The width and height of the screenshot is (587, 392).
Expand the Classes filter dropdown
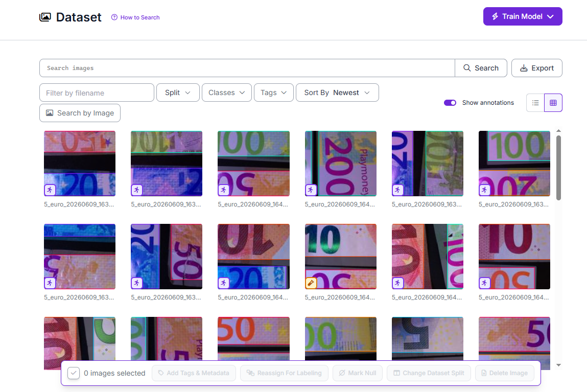pyautogui.click(x=226, y=93)
